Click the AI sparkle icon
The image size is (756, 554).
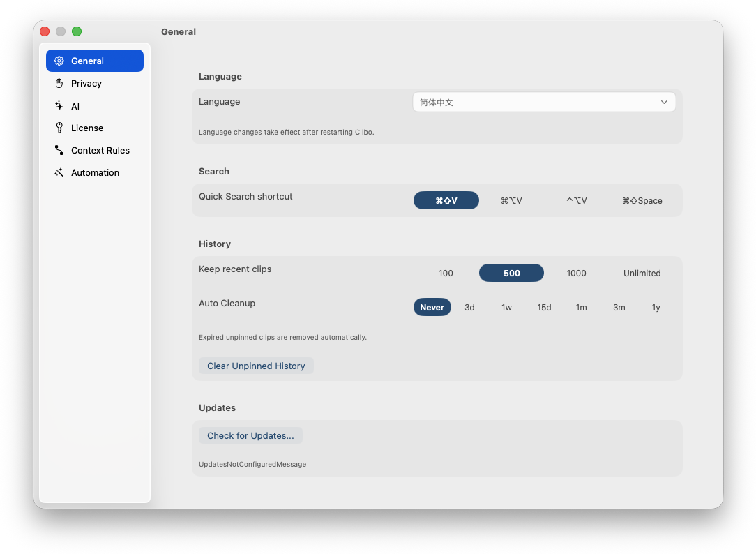[59, 105]
